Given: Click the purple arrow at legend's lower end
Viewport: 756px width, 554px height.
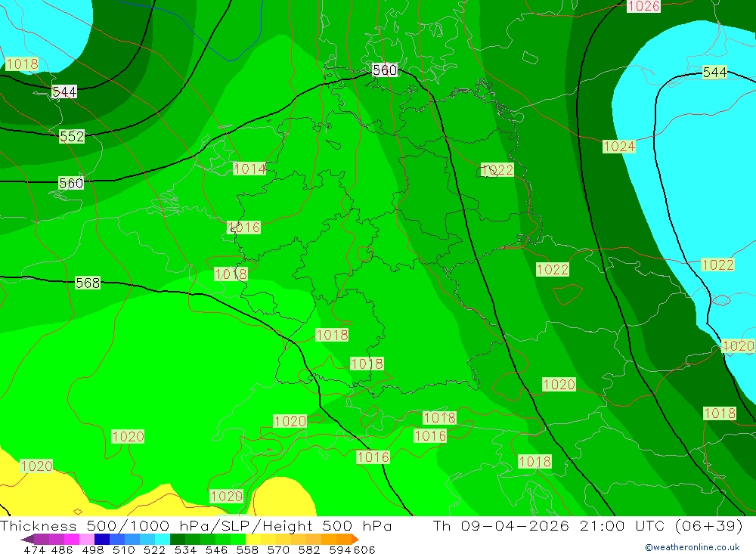Looking at the screenshot, I should (x=27, y=539).
